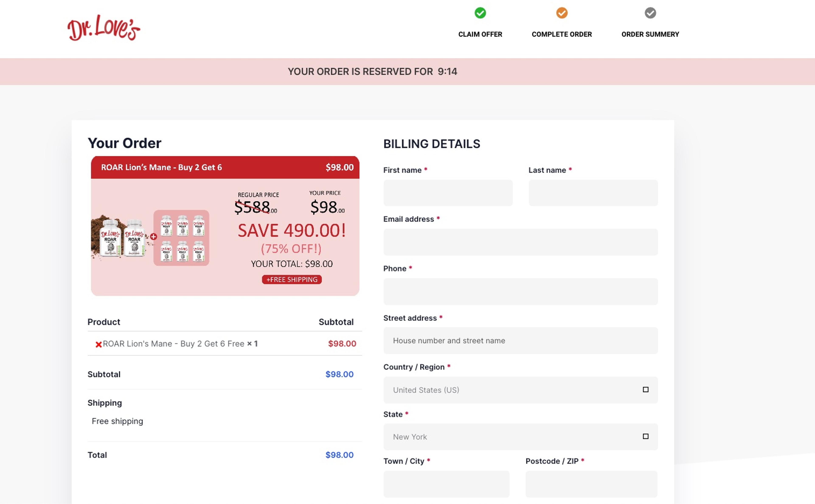815x504 pixels.
Task: Click the red plus icon between bottles
Action: coord(153,237)
